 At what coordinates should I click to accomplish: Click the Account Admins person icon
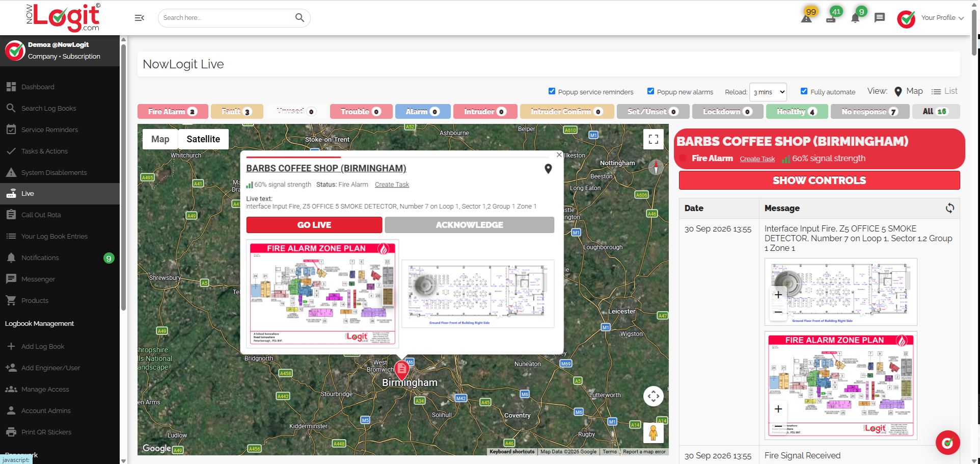click(11, 410)
